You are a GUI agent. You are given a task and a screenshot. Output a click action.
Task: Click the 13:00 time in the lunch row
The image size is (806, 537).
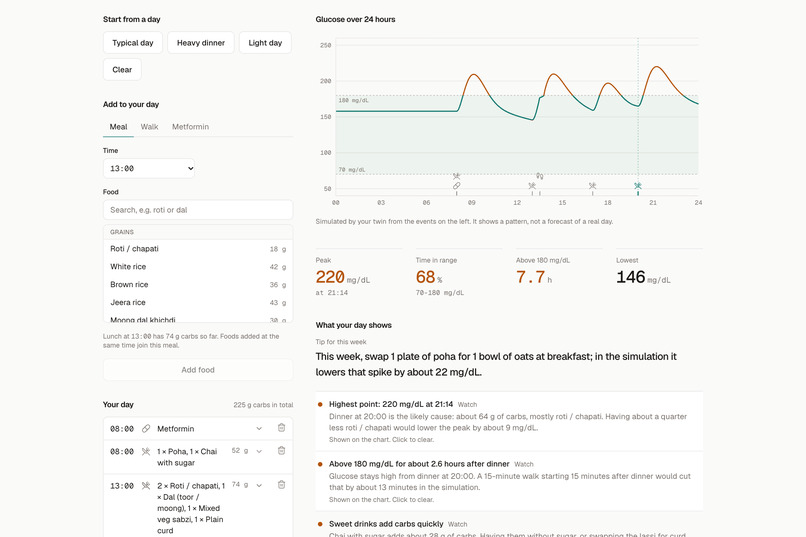[x=122, y=486]
